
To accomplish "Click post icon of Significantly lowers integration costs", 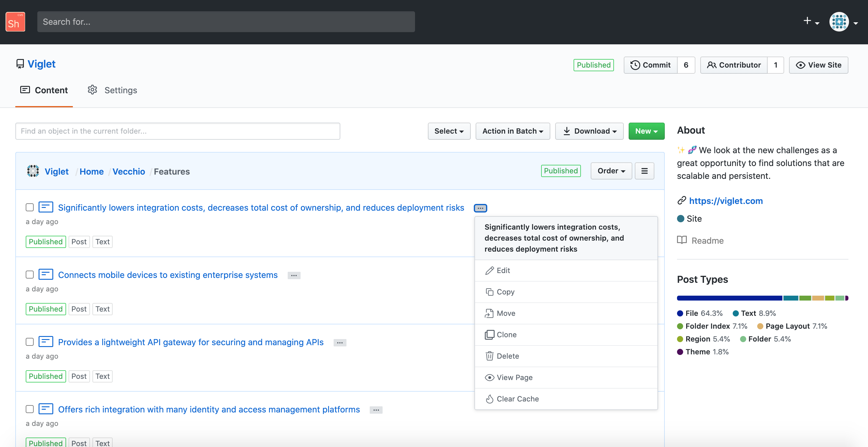I will (x=46, y=207).
